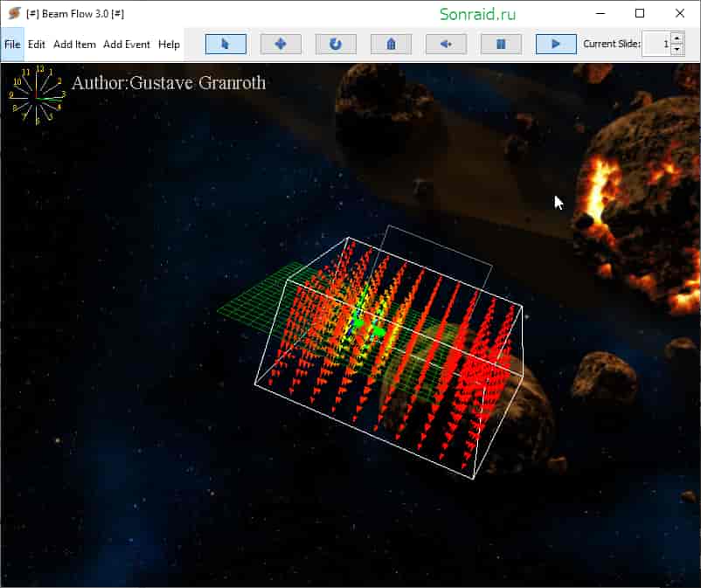Click the Author:Gustave Granroth text label
The height and width of the screenshot is (588, 701).
click(169, 83)
